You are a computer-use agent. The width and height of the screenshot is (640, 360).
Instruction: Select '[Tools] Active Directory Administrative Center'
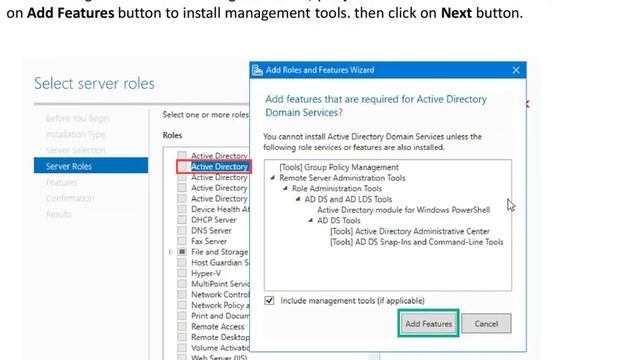[x=410, y=231]
